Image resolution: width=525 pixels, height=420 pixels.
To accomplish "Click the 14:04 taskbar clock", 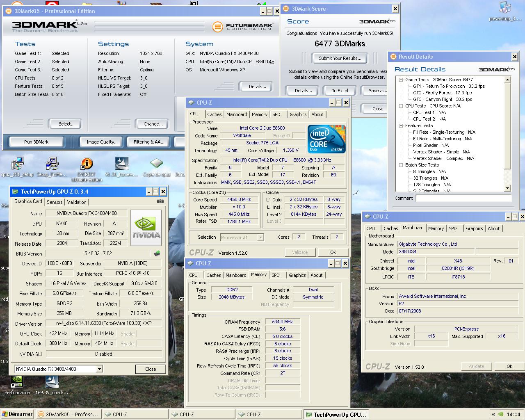I will [514, 414].
